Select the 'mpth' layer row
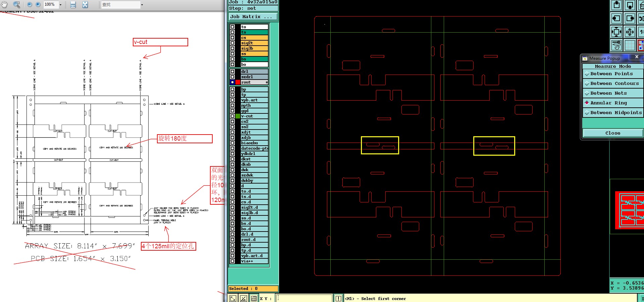Viewport: 644px width, 302px height. click(x=254, y=105)
